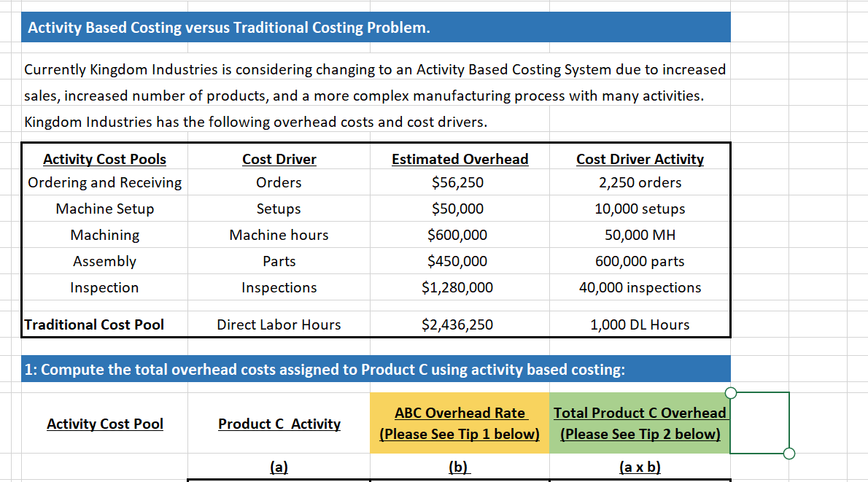
Task: Click the Cost Driver Activity header
Action: point(640,159)
